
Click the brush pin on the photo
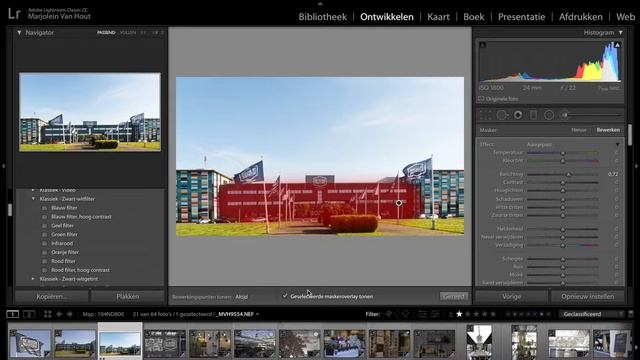click(399, 203)
